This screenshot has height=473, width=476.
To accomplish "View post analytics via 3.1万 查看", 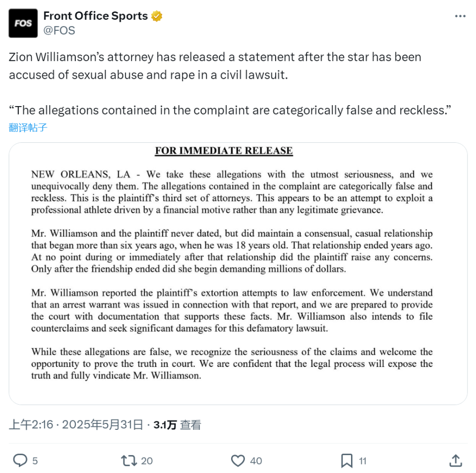I will [x=177, y=425].
